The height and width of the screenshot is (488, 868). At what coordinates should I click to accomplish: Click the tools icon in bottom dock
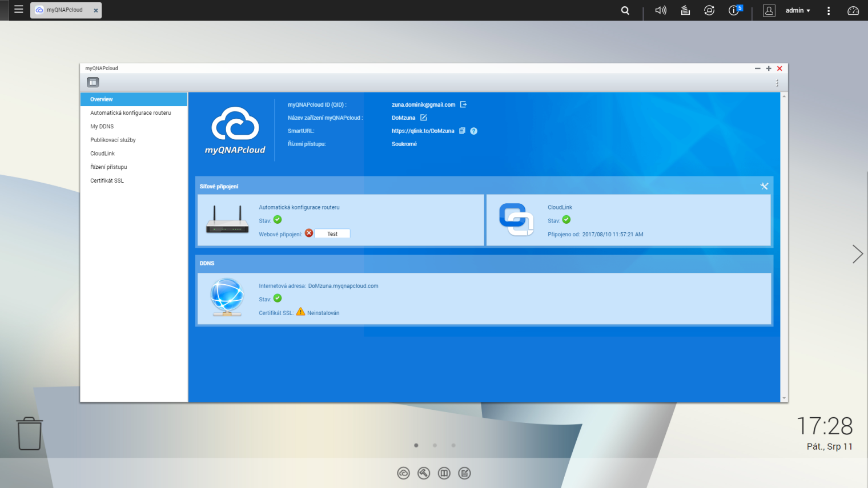(424, 473)
